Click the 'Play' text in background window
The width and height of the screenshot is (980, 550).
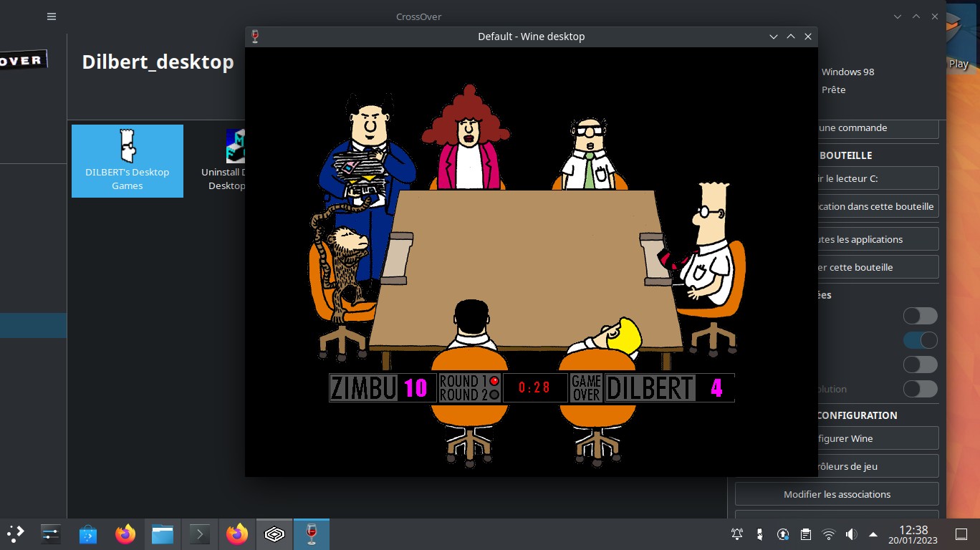click(959, 64)
